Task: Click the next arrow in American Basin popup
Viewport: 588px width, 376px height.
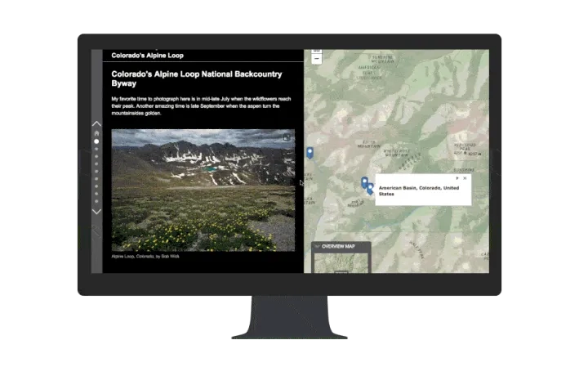Action: click(x=457, y=177)
